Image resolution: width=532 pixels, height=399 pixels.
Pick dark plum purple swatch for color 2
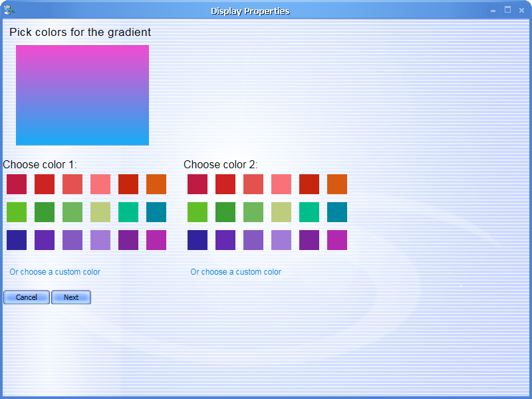pos(309,240)
